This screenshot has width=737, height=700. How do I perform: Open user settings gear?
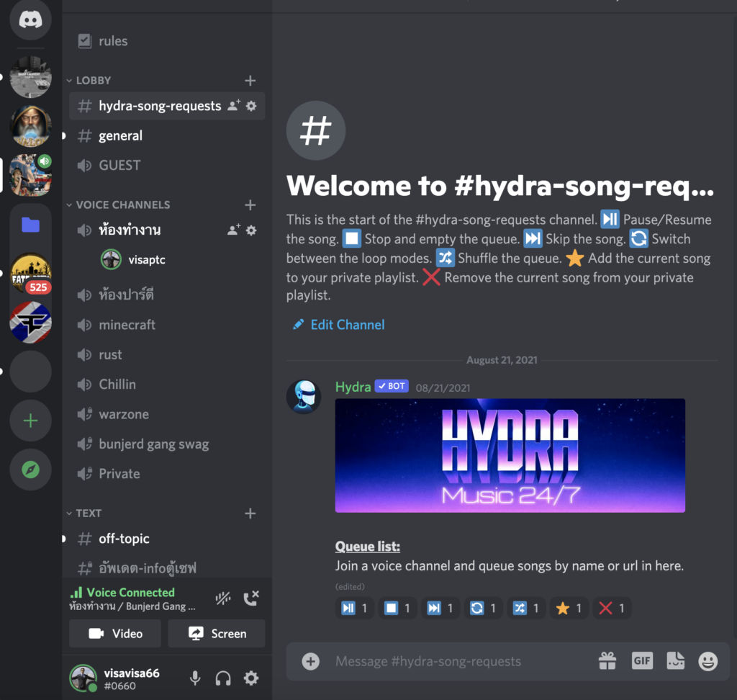251,678
